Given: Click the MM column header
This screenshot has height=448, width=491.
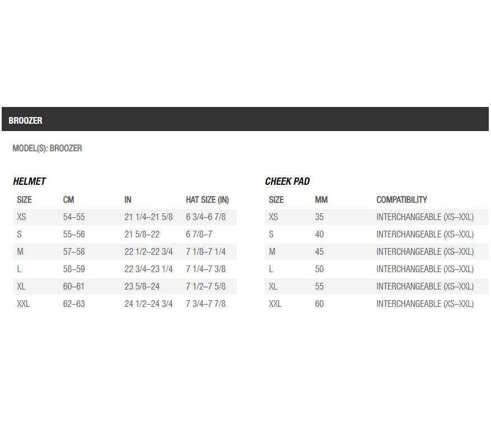Looking at the screenshot, I should (321, 200).
